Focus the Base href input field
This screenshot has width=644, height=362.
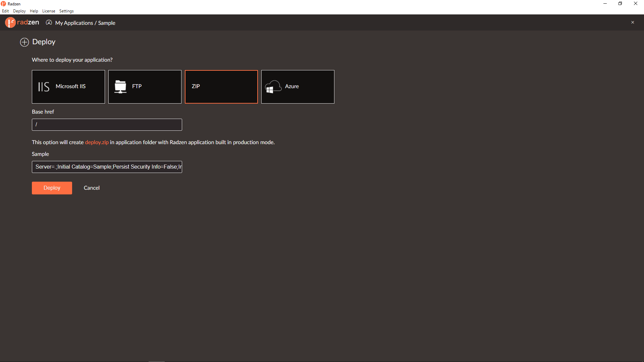click(107, 125)
